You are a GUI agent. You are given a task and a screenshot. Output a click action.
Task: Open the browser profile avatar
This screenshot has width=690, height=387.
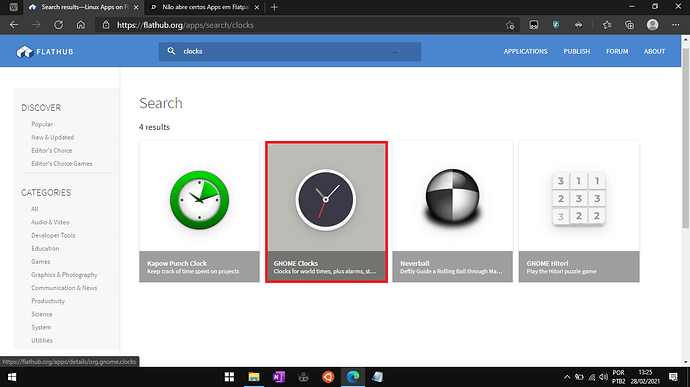pyautogui.click(x=653, y=25)
